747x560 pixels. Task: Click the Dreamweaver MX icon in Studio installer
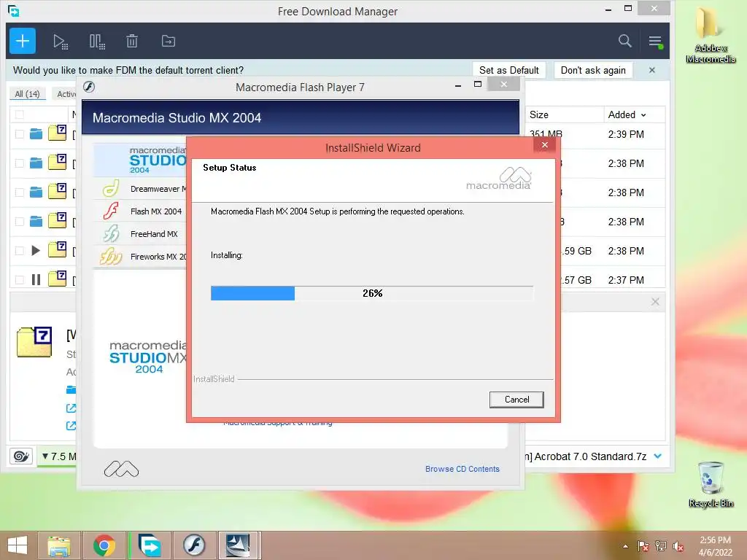tap(111, 189)
